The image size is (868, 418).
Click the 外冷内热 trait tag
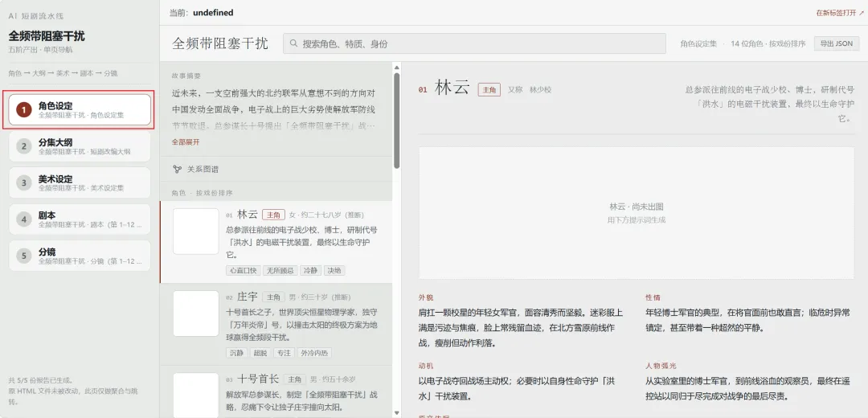click(315, 353)
